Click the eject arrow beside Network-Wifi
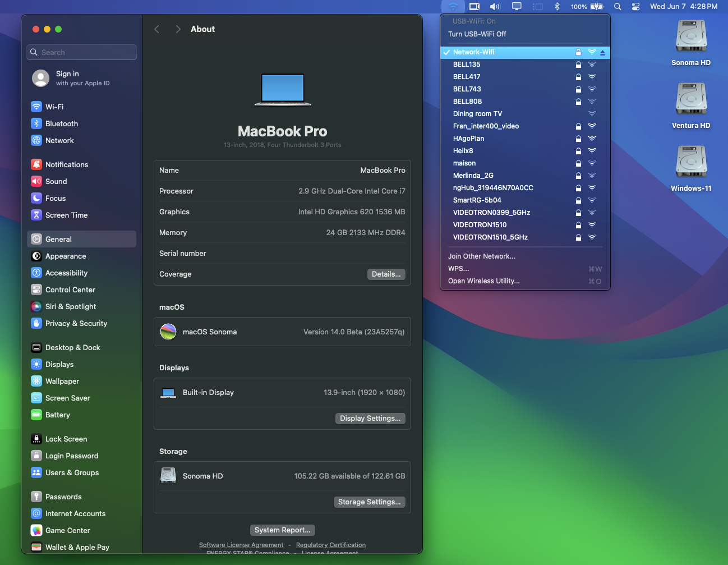Screen dimensions: 728x565 pos(602,52)
